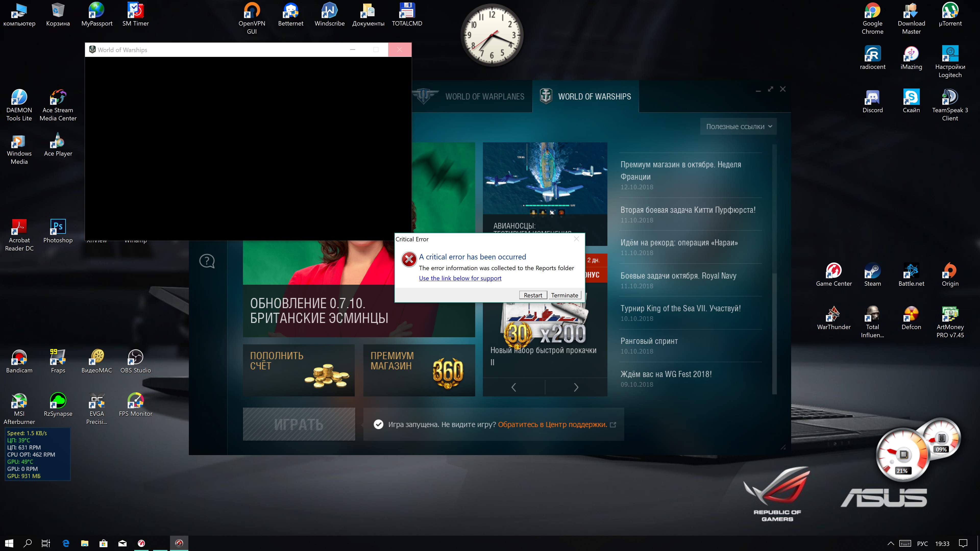
Task: Select the Discord desktop icon
Action: pos(872,102)
